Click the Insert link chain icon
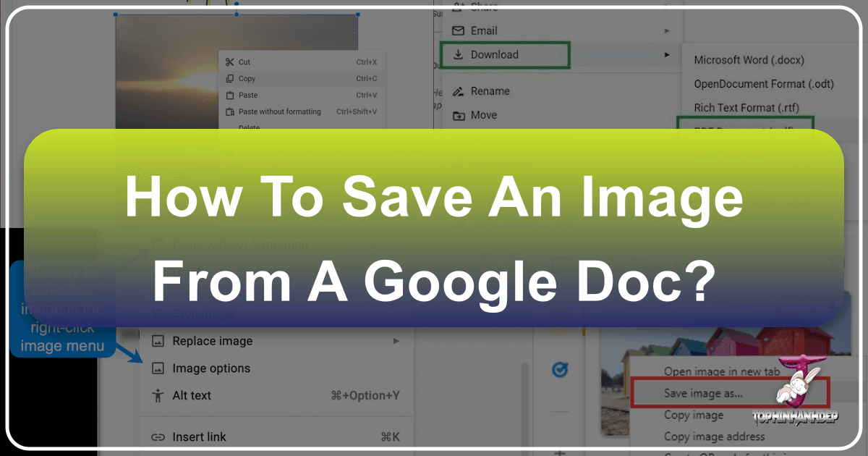Viewport: 868px width, 456px height. [x=158, y=437]
